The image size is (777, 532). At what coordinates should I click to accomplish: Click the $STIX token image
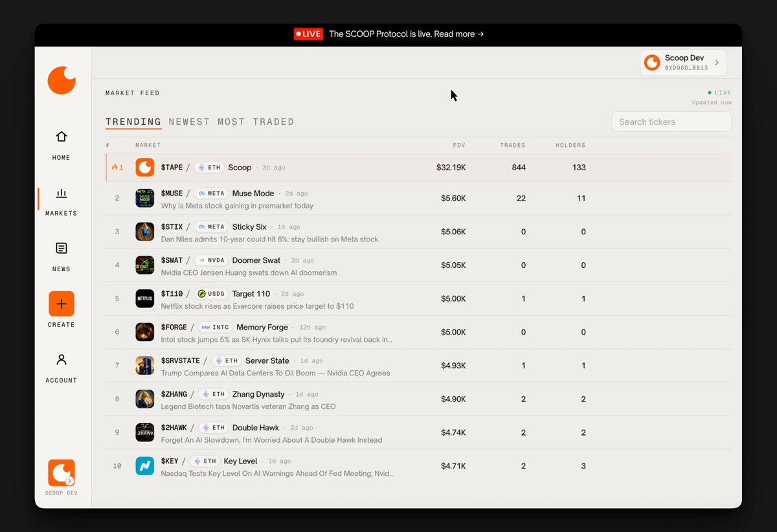[144, 232]
